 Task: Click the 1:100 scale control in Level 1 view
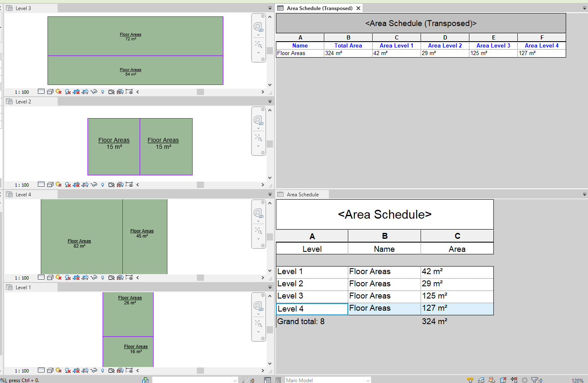(x=21, y=370)
